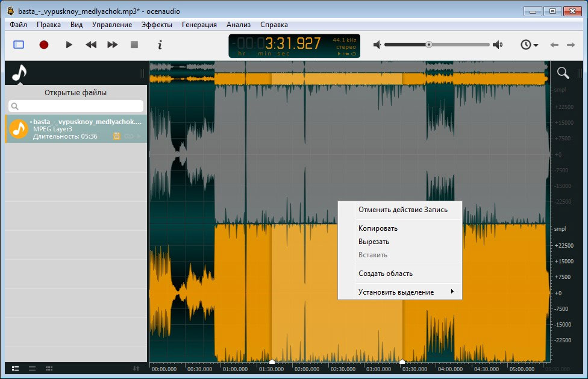This screenshot has height=379, width=588.
Task: Click the 44.1 kHz sample rate label
Action: (344, 40)
